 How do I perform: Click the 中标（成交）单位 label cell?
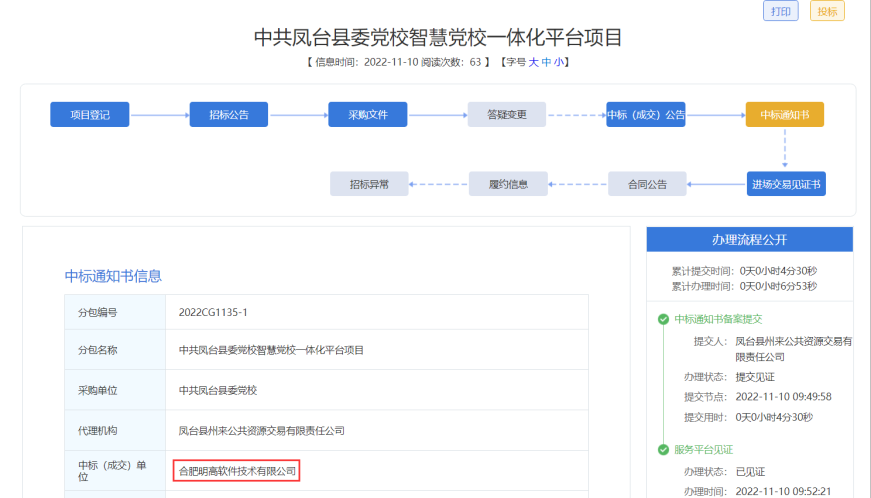115,471
